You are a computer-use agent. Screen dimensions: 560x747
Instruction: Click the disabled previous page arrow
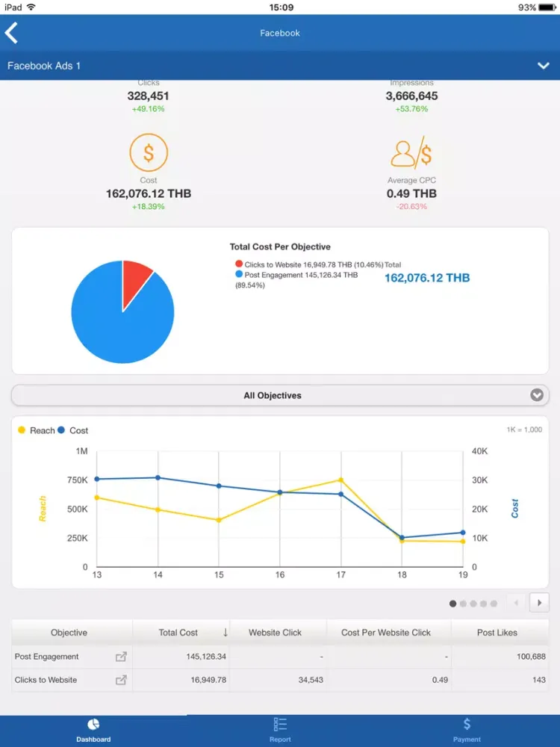(516, 603)
